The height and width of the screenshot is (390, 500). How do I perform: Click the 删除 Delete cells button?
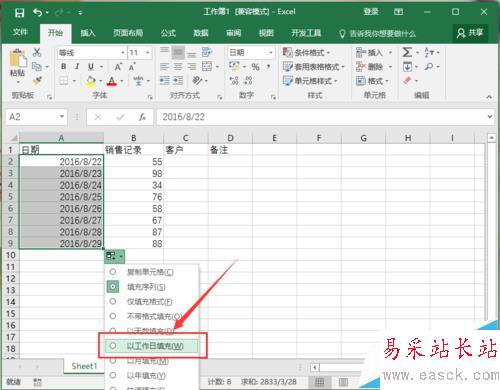[x=374, y=67]
